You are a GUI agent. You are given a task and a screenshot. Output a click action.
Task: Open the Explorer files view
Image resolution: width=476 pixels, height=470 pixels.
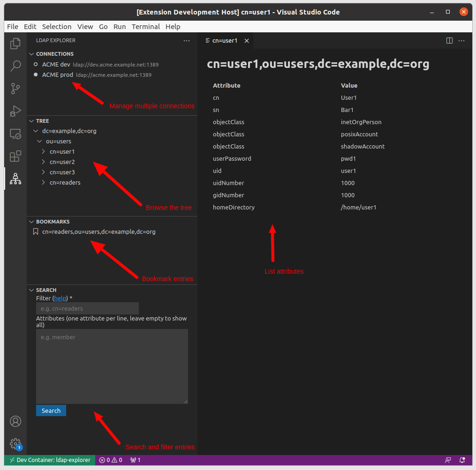point(15,44)
